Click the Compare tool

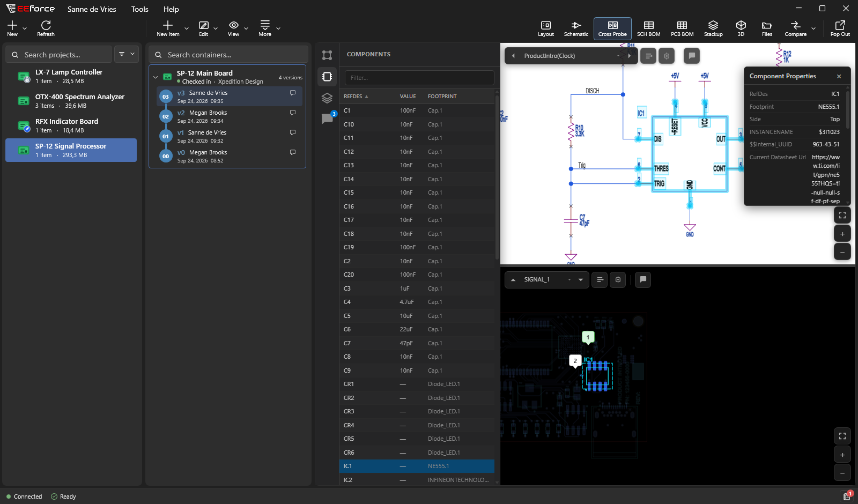point(795,28)
